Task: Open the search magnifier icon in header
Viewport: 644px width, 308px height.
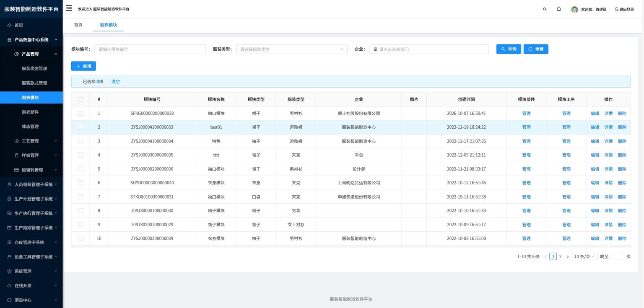Action: [x=545, y=9]
